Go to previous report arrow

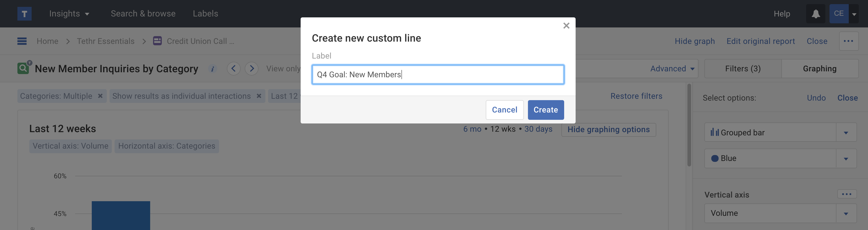[233, 69]
